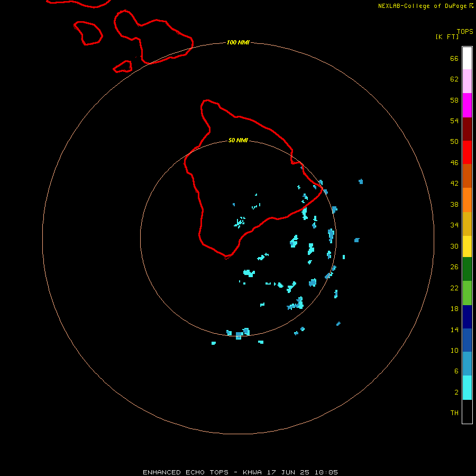Viewport: 476px width, 476px height.
Task: Click the legend value 22
Action: 454,288
